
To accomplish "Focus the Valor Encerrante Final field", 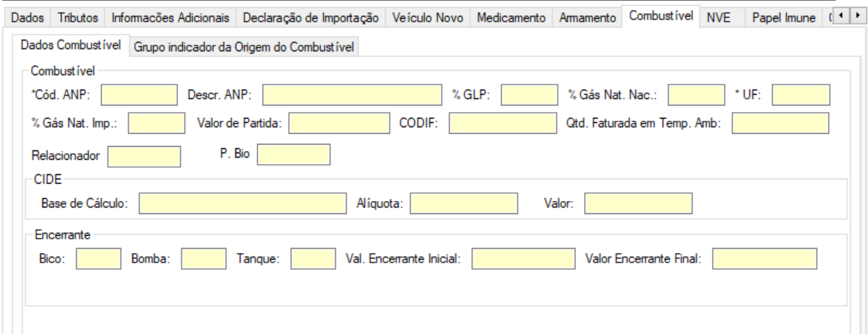I will (x=764, y=258).
